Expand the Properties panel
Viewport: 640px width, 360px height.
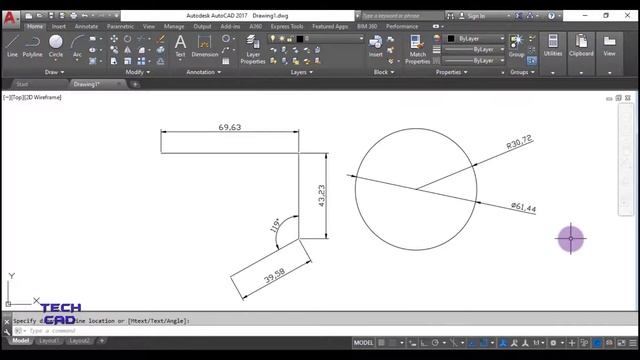pos(451,72)
